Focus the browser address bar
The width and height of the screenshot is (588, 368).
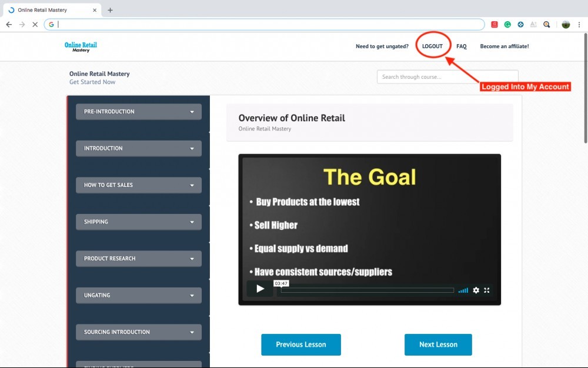point(265,24)
